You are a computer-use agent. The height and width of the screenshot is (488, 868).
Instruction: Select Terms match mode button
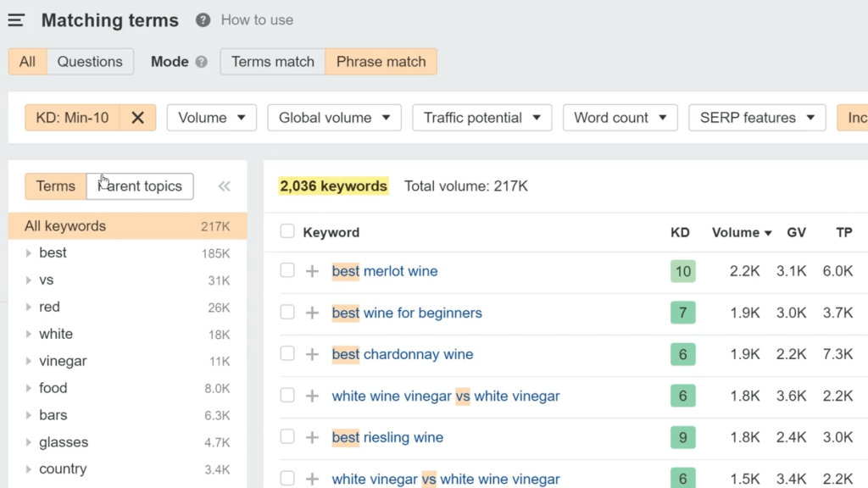coord(272,62)
